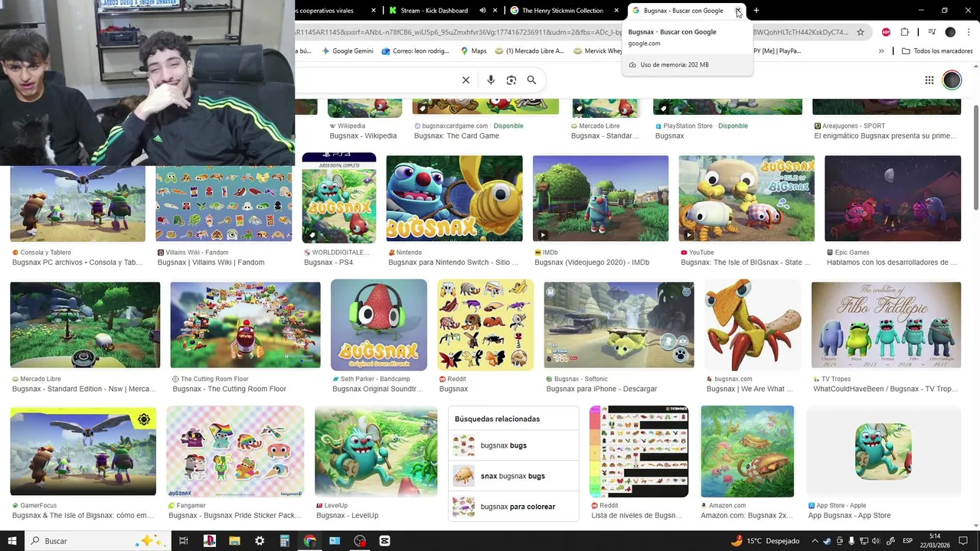This screenshot has height=551, width=980.
Task: Open the Chrome profile avatar in the toolbar
Action: pyautogui.click(x=950, y=32)
